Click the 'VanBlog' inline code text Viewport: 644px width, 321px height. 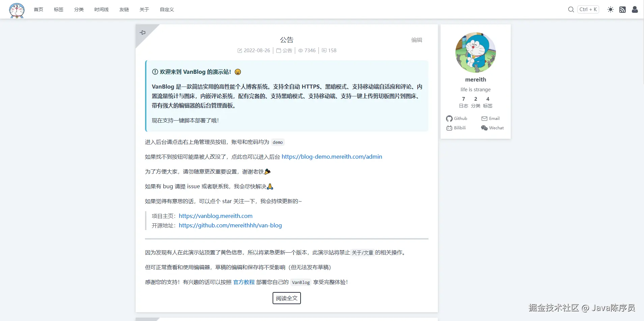[x=301, y=282]
